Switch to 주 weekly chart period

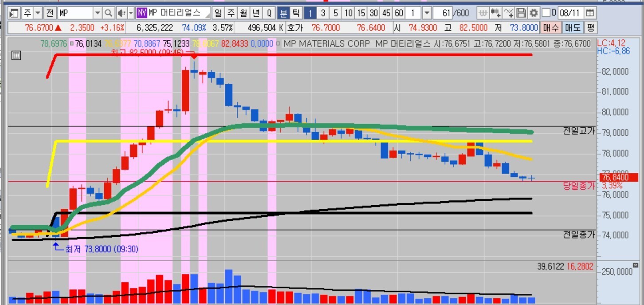click(231, 12)
